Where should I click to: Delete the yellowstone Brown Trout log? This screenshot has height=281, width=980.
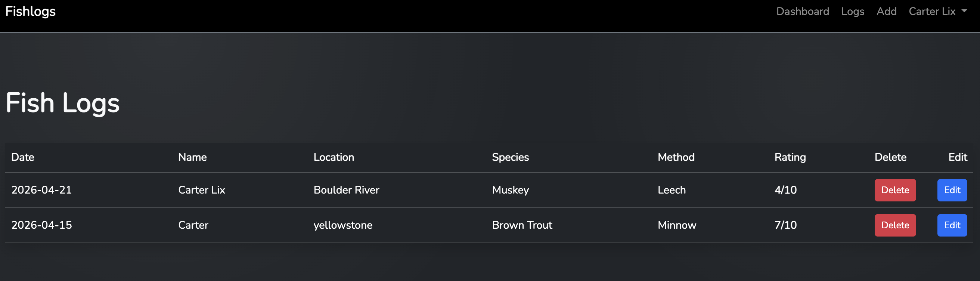click(895, 225)
